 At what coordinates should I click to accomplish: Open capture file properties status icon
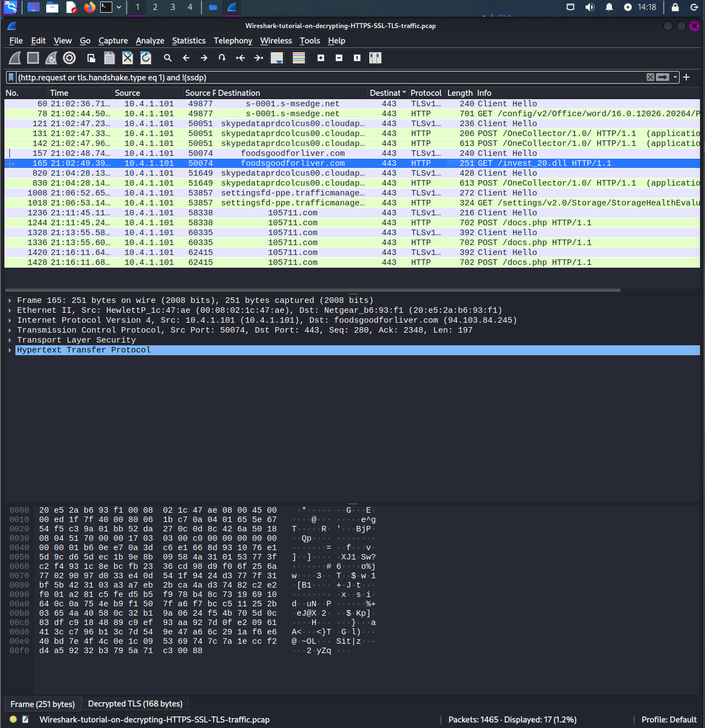pos(25,719)
